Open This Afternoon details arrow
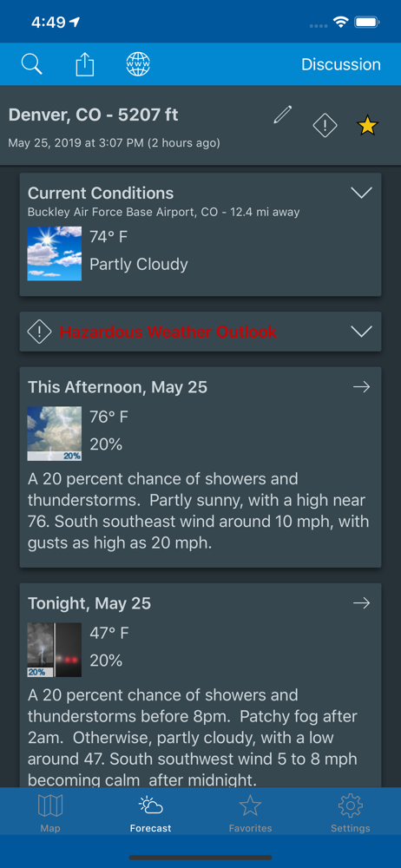The width and height of the screenshot is (401, 868). click(362, 387)
